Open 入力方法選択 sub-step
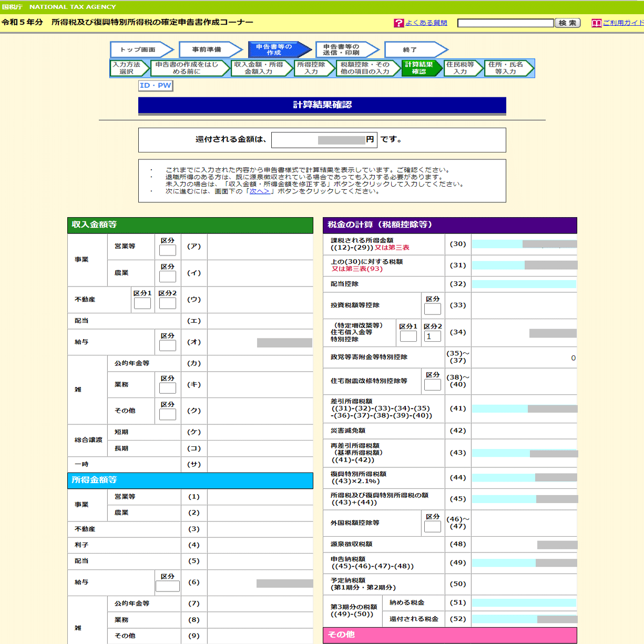 (129, 68)
